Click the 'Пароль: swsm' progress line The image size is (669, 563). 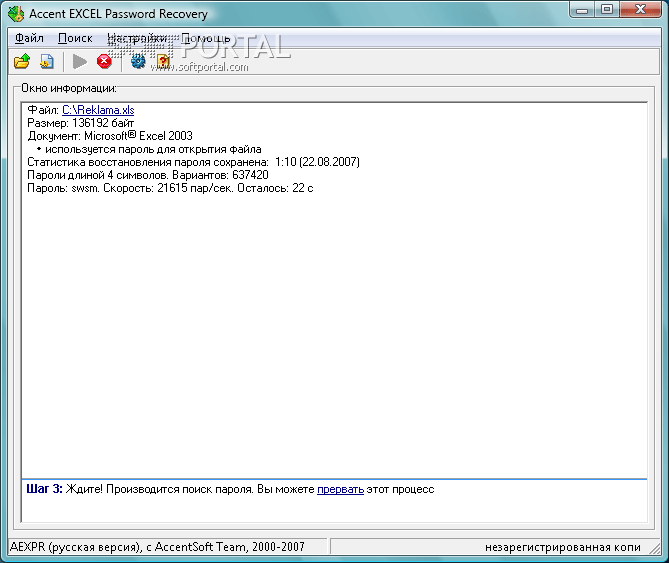click(170, 188)
